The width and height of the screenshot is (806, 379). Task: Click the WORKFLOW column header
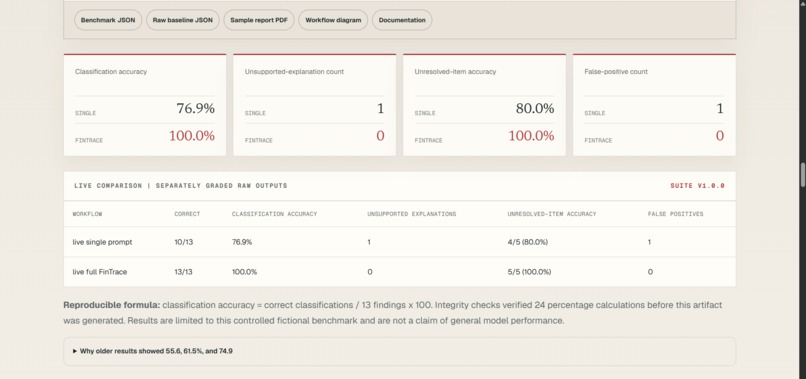click(x=87, y=214)
